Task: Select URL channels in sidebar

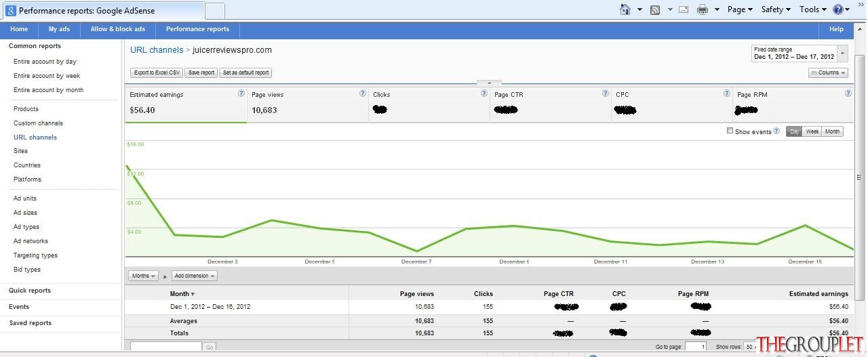Action: tap(35, 138)
